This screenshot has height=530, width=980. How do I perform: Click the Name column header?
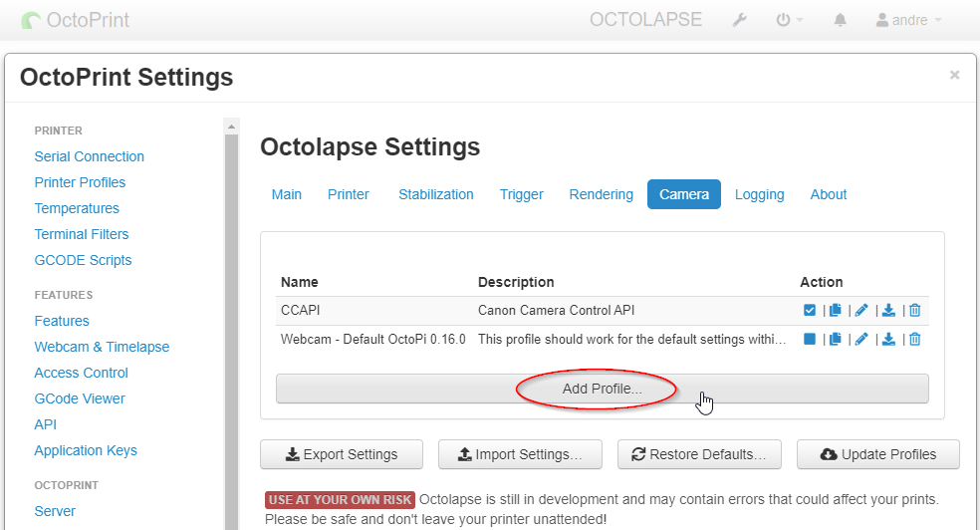click(300, 282)
